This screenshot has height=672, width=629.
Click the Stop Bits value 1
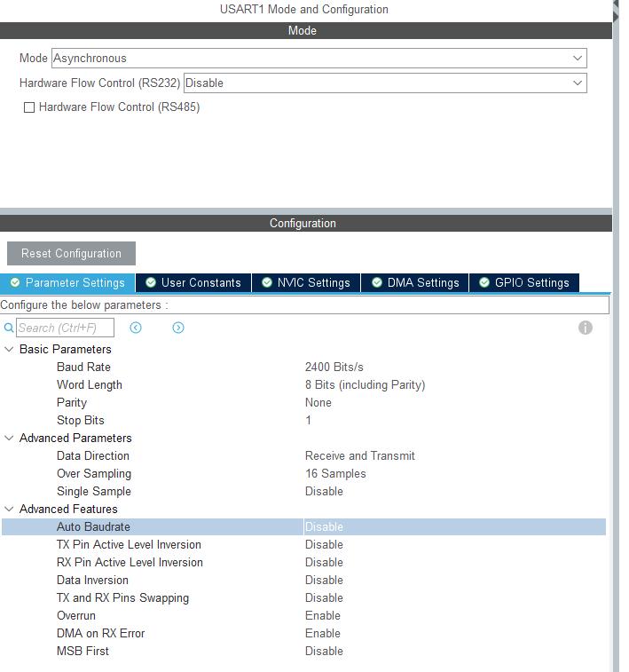tap(308, 421)
